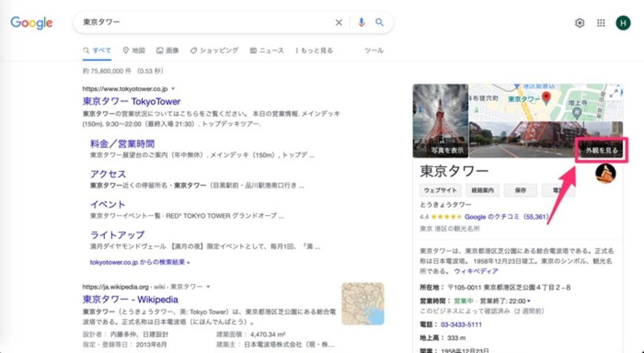Open dropdown arrow next to ja.wikipedia.org URL
644x353 pixels.
pos(208,286)
